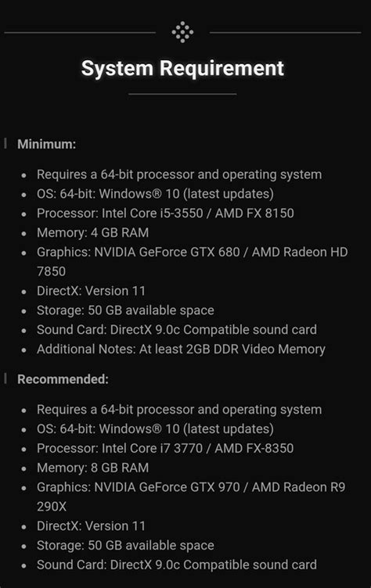Click the minimum Storage: 50 GB line

[125, 310]
